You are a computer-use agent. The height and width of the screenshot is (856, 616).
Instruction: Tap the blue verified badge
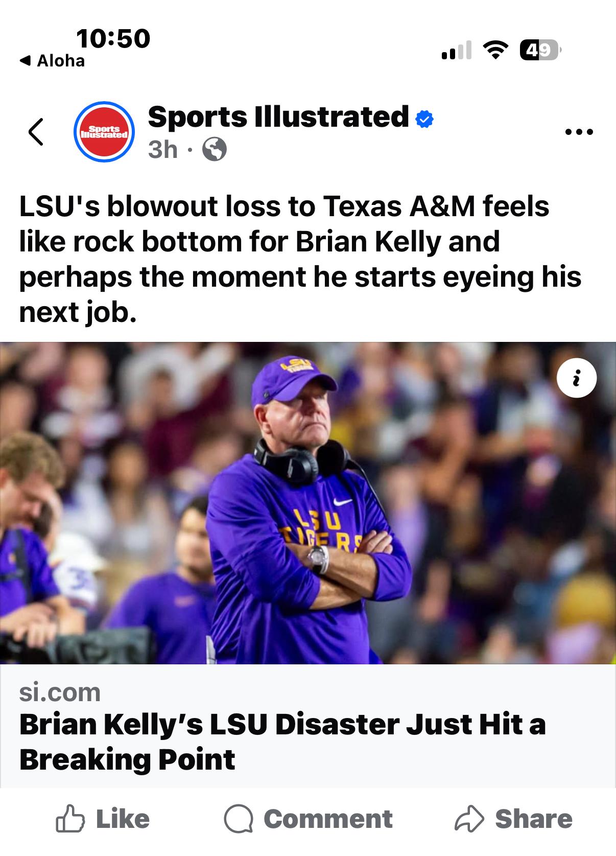click(x=424, y=119)
